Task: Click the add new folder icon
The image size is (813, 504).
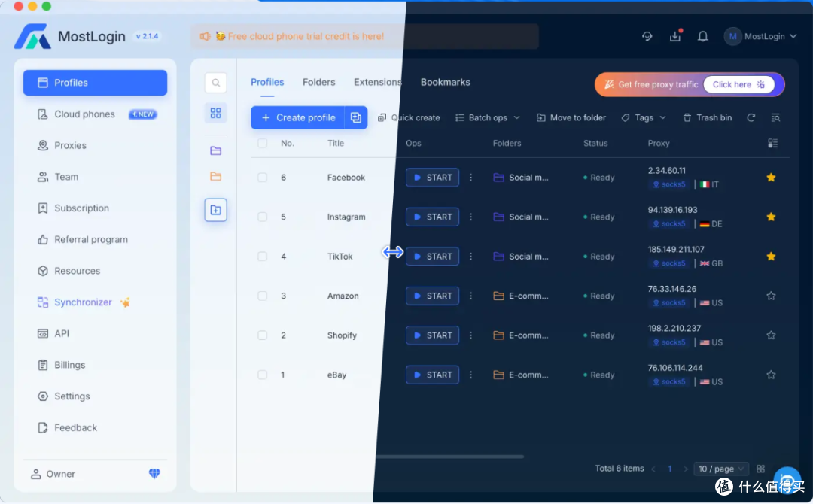Action: (x=216, y=210)
